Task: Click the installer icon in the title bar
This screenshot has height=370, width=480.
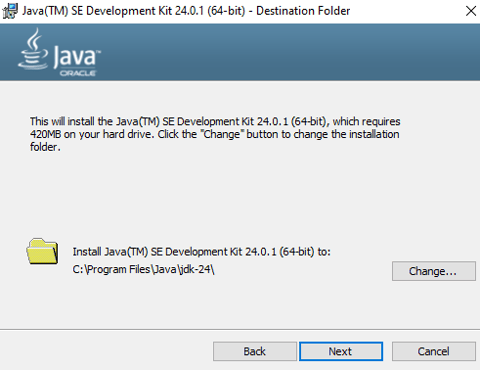Action: [x=9, y=11]
